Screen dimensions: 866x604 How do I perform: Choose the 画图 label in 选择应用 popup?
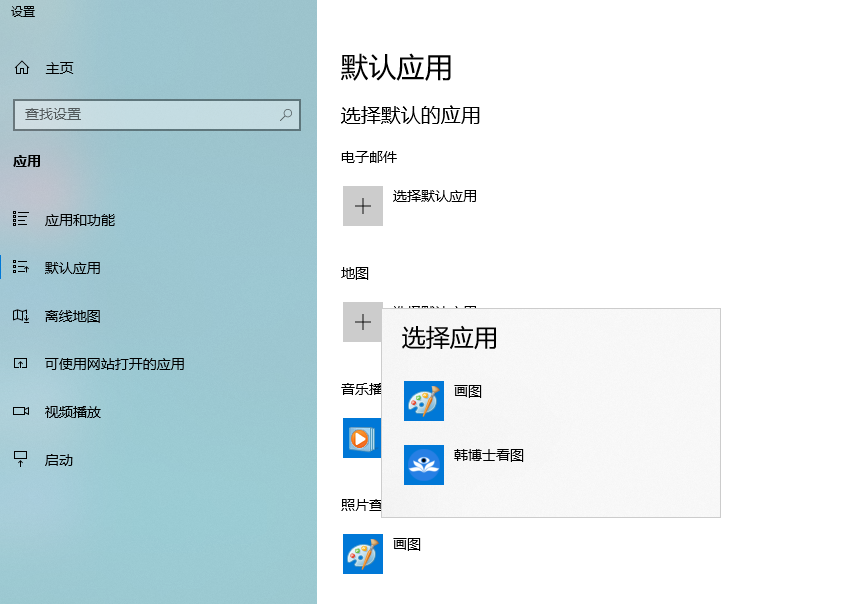point(468,392)
